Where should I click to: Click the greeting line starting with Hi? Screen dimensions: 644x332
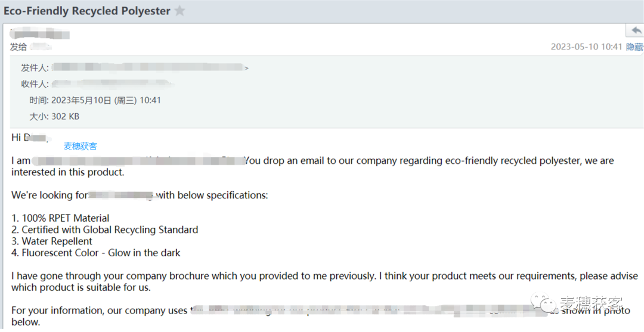30,138
